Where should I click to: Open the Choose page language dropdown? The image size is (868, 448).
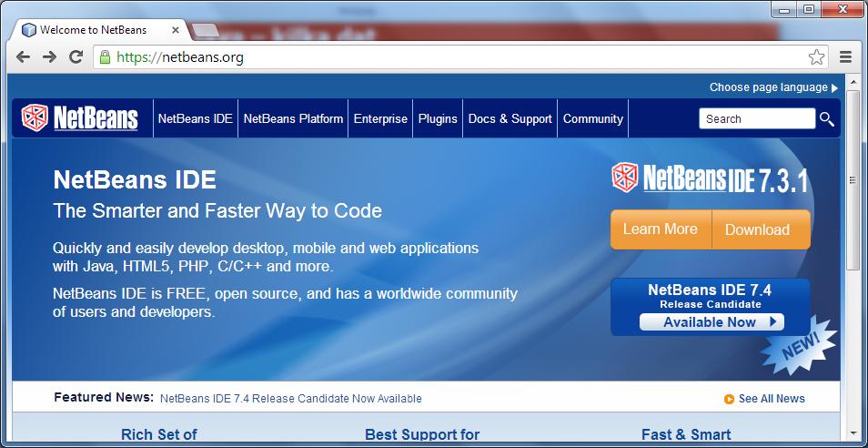point(774,87)
